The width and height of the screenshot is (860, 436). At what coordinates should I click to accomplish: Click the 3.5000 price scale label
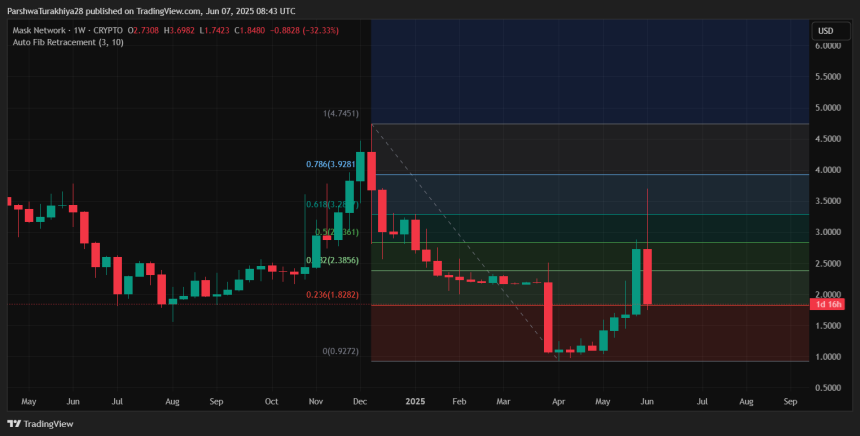pos(832,201)
